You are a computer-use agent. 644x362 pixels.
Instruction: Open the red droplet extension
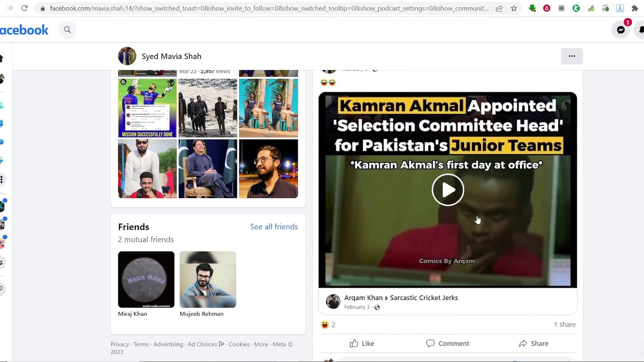coord(547,9)
